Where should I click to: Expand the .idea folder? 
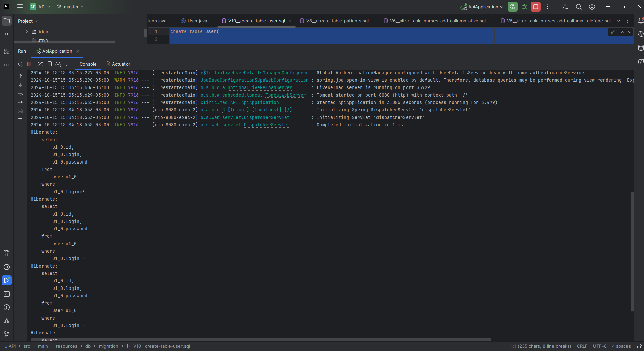point(27,32)
